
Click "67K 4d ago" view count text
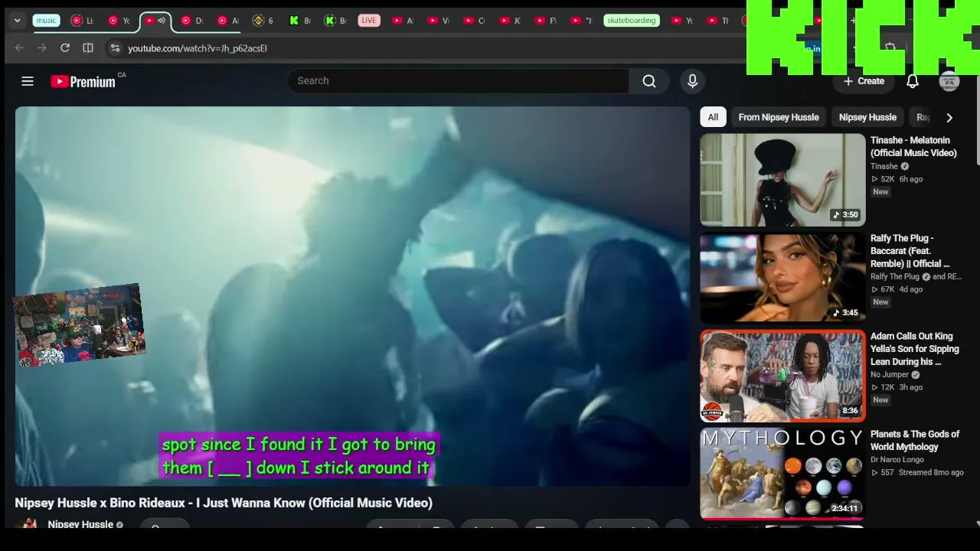(x=897, y=289)
